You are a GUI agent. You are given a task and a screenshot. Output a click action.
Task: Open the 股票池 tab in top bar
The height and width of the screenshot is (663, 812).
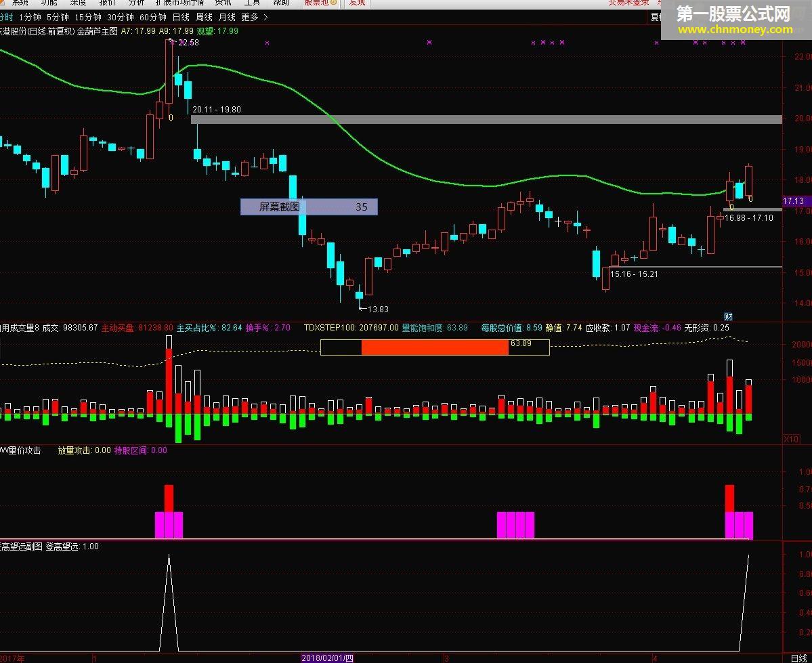(320, 3)
